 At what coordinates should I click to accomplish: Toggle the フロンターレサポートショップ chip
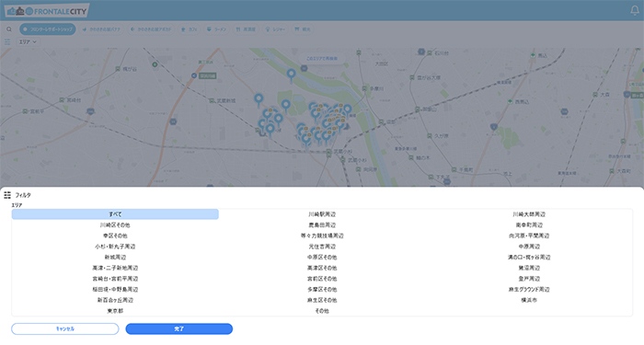48,29
